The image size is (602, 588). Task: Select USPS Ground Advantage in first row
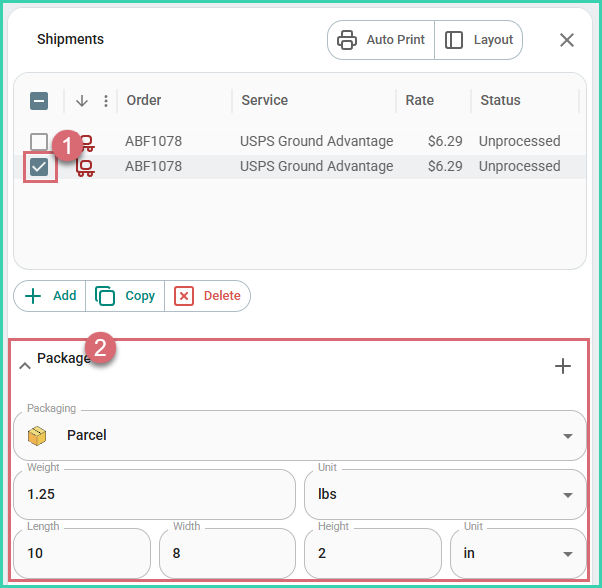316,141
